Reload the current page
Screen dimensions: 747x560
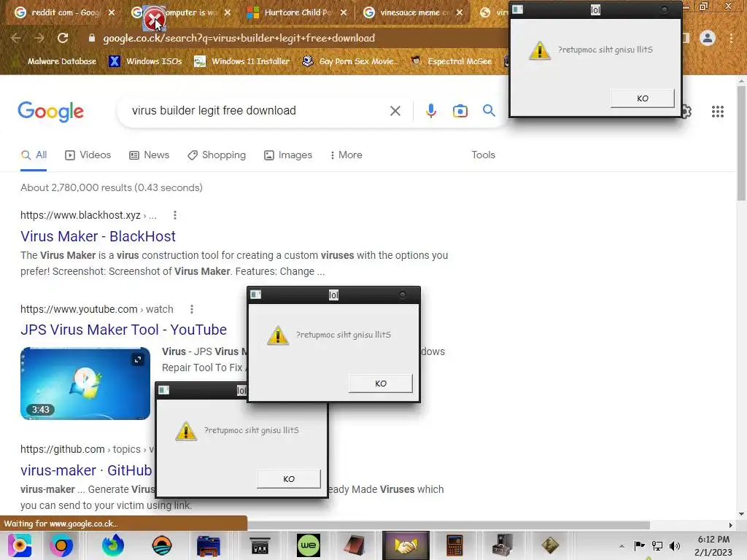(63, 38)
